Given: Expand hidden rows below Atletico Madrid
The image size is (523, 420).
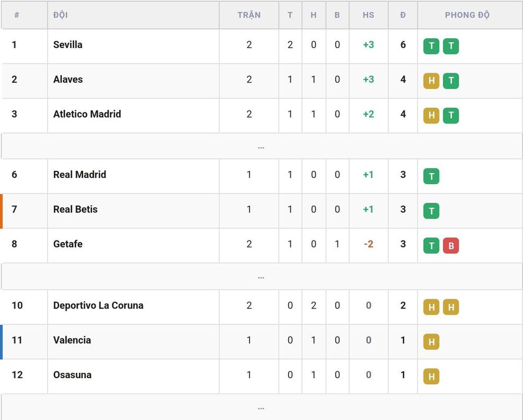Looking at the screenshot, I should pyautogui.click(x=261, y=146).
